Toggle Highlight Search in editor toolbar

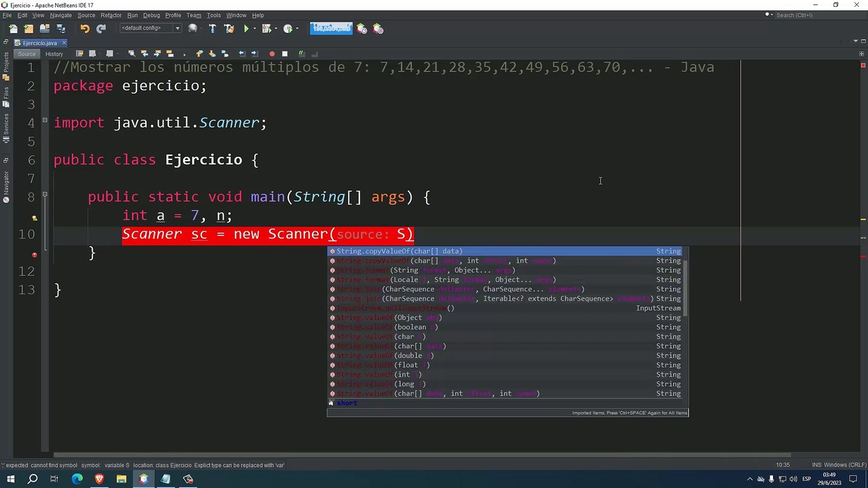(x=170, y=54)
